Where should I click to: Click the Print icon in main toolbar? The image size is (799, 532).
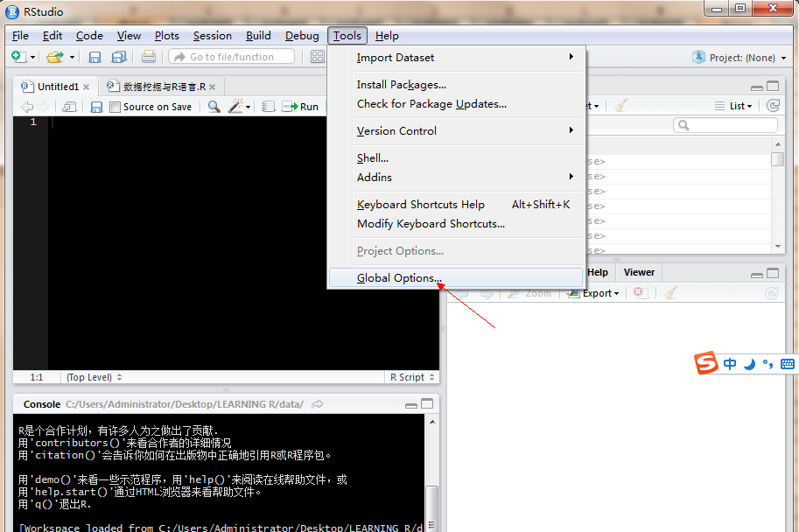(x=148, y=57)
